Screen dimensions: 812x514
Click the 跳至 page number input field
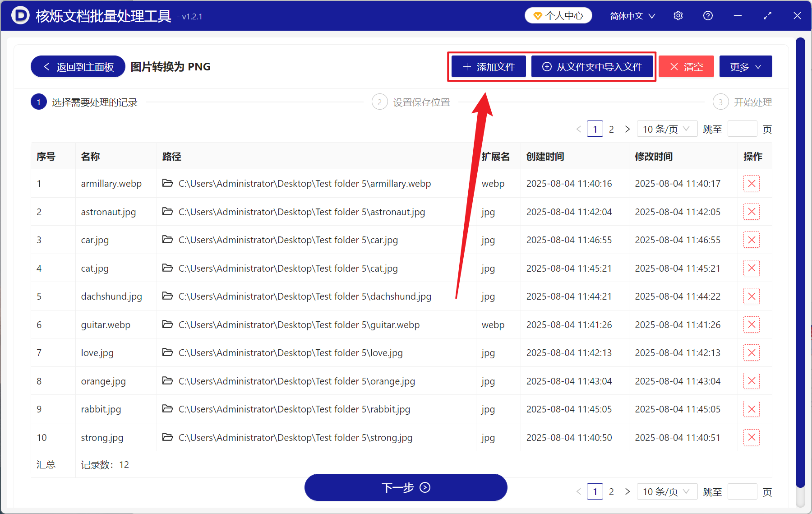point(742,129)
